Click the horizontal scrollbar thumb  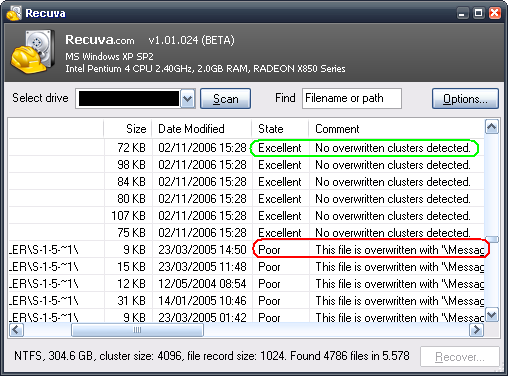coord(137,330)
